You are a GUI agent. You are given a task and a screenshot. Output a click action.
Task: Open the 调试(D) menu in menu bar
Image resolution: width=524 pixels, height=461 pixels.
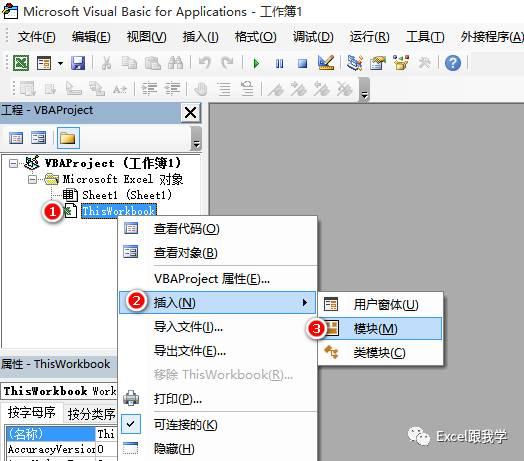[313, 37]
